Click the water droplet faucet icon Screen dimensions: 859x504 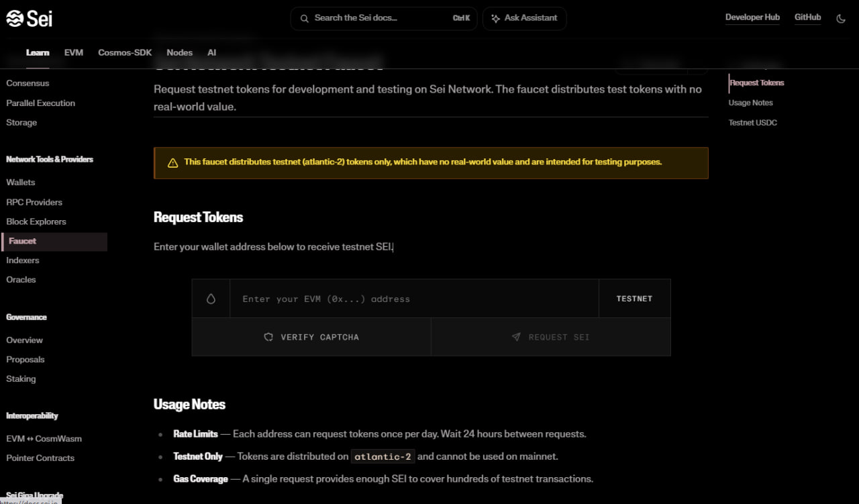coord(211,299)
